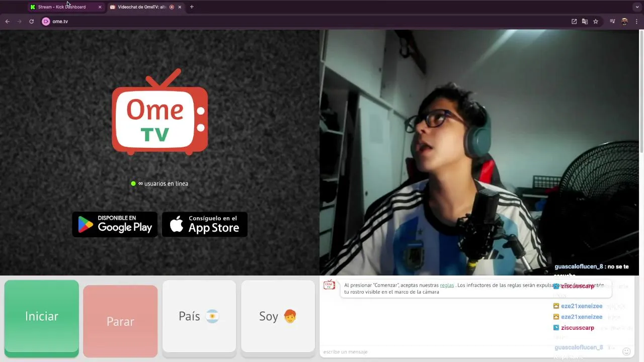The image size is (644, 362).
Task: Click the usuarios en línea text
Action: click(x=163, y=184)
